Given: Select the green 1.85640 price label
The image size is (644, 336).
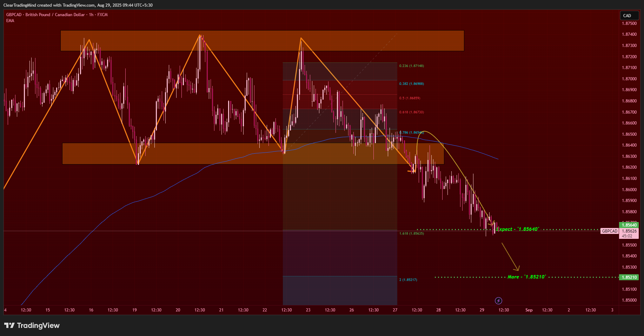Looking at the screenshot, I should pyautogui.click(x=629, y=225).
